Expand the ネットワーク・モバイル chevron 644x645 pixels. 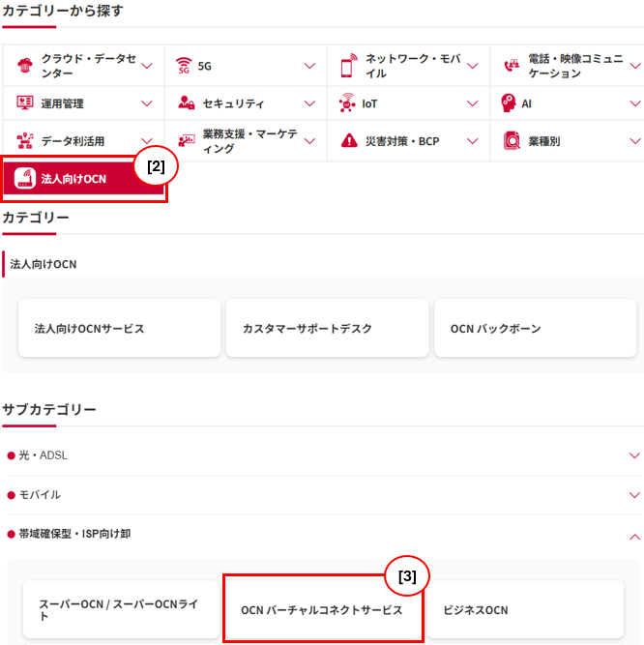coord(473,66)
